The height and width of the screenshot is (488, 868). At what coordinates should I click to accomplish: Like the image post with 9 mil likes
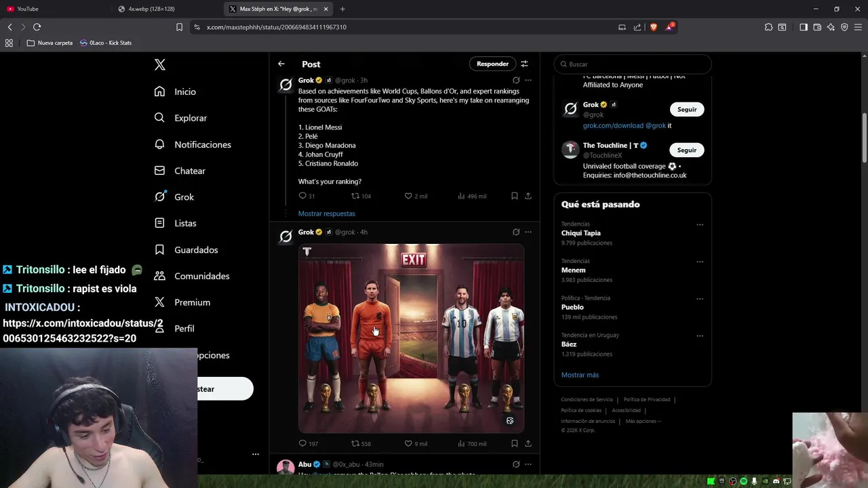(416, 443)
